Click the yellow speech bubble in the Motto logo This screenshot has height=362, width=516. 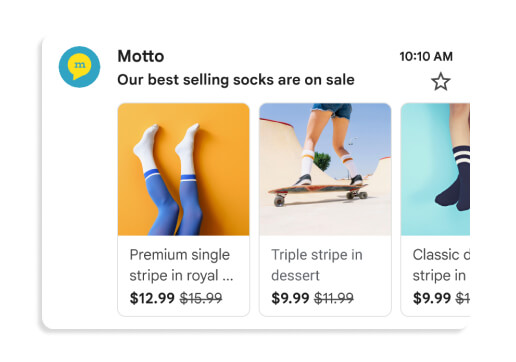[79, 66]
